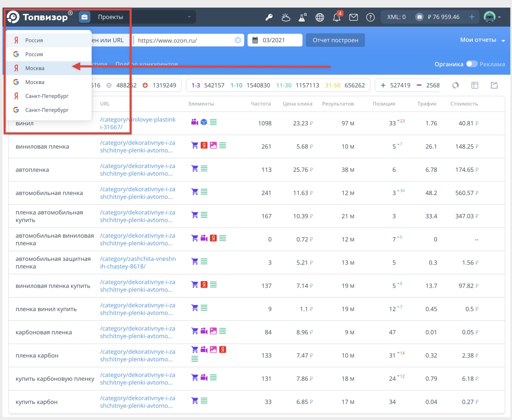This screenshot has width=512, height=420.
Task: Click XML: 0 indicator
Action: [396, 17]
